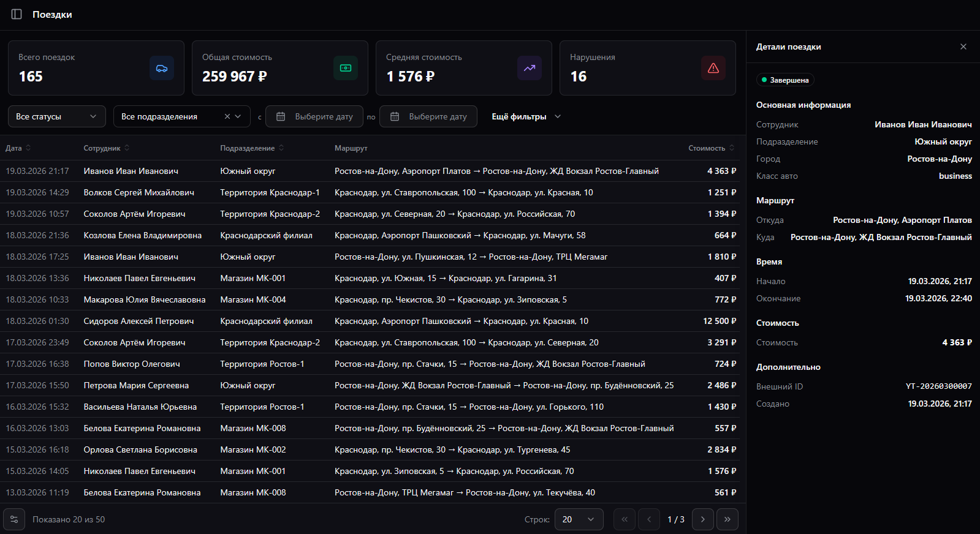980x534 pixels.
Task: Click the banknote icon in Общая стоимость card
Action: pos(346,68)
